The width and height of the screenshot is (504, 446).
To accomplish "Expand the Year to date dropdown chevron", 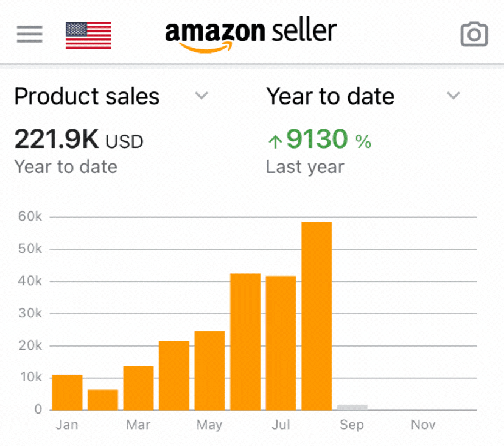I will coord(453,96).
